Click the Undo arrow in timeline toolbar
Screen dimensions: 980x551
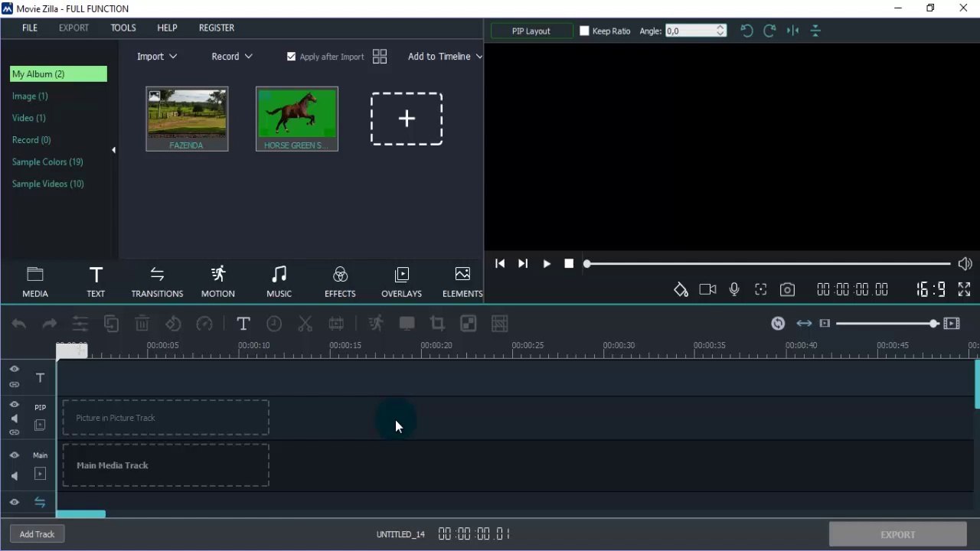pyautogui.click(x=18, y=324)
